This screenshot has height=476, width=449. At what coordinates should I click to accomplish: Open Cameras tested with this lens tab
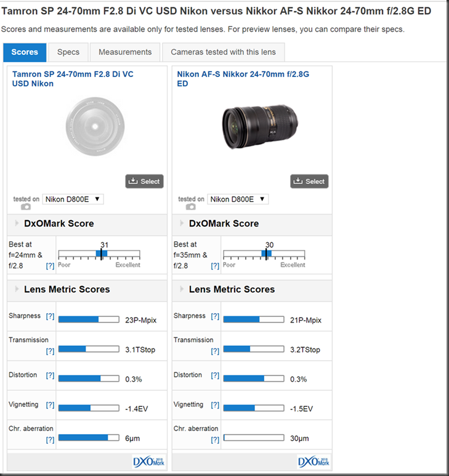(x=224, y=52)
